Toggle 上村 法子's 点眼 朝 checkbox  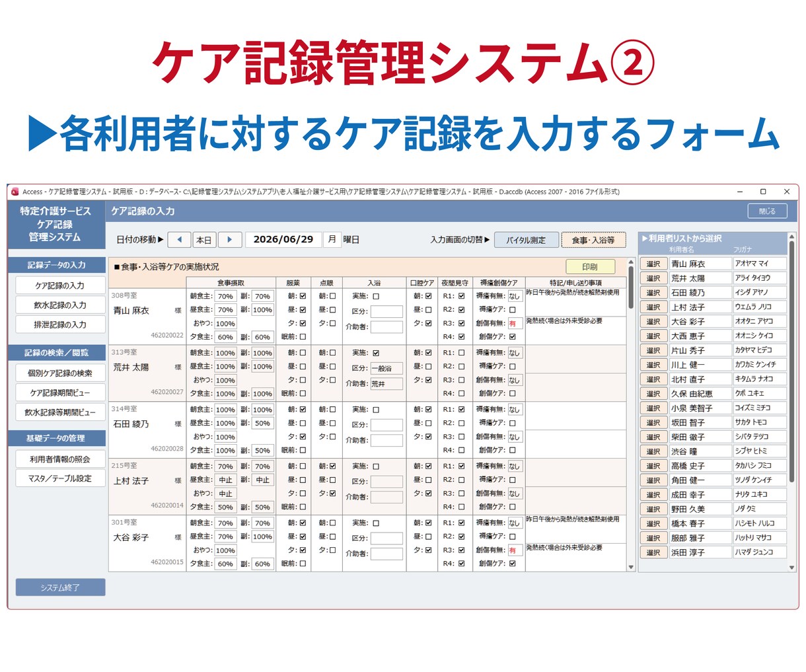click(x=332, y=467)
